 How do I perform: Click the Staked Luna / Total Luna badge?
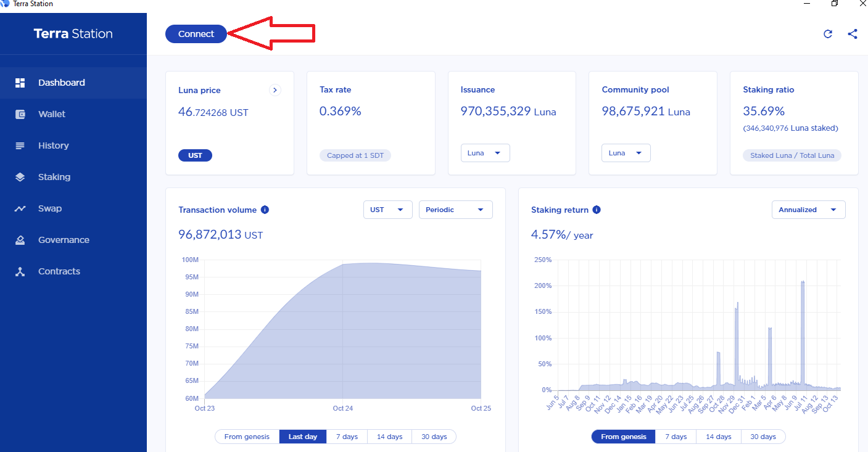click(792, 155)
